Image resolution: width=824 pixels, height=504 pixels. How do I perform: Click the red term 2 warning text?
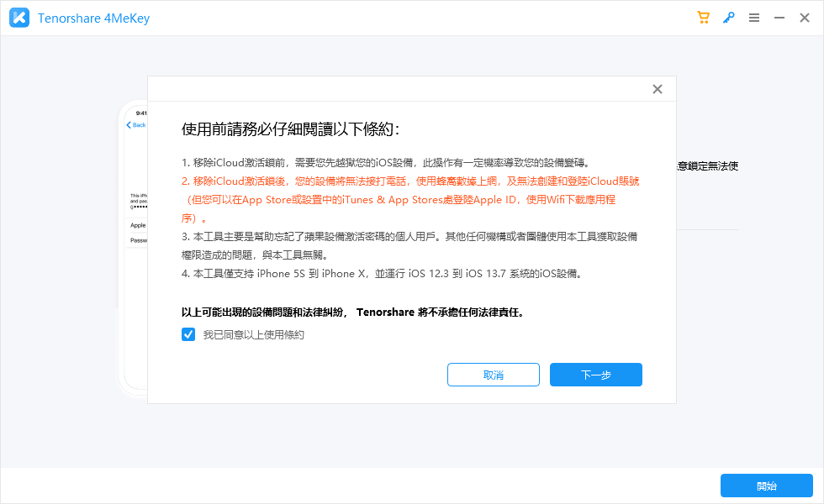point(410,200)
